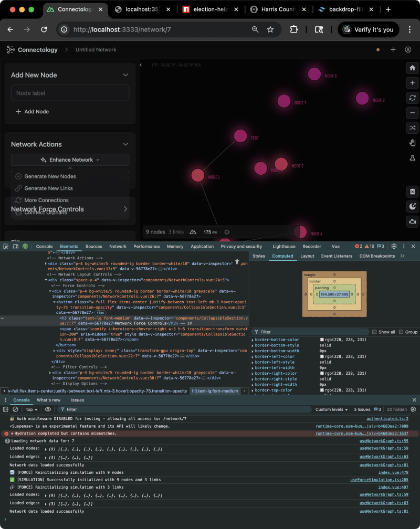This screenshot has height=529, width=420.
Task: Click the home icon to reset graph view
Action: 413,67
